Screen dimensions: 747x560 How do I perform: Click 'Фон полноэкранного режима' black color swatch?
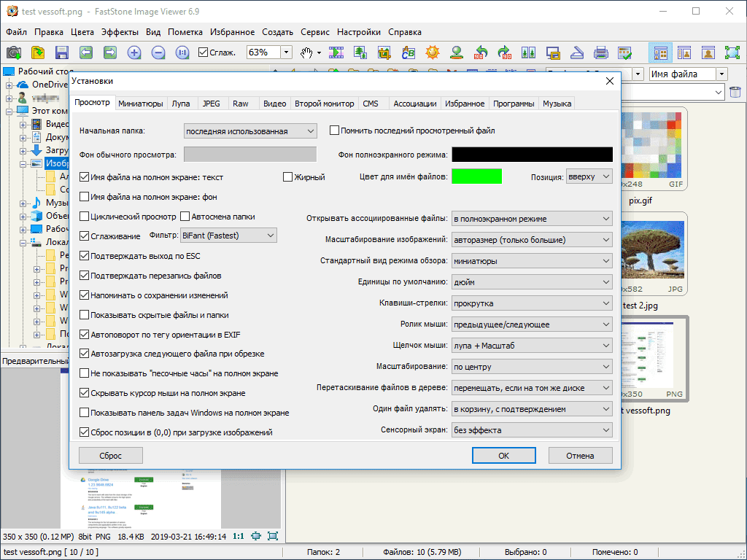[x=532, y=155]
